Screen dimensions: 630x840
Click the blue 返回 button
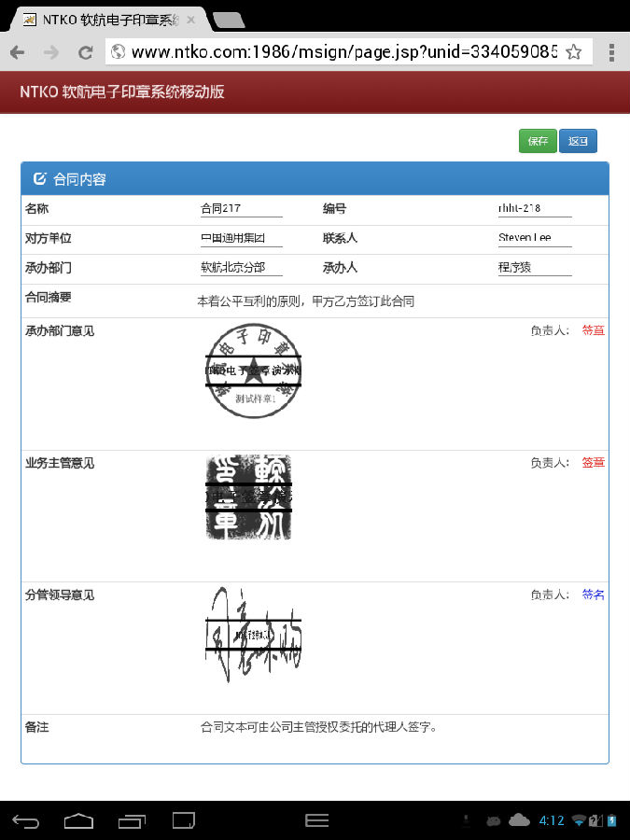click(x=578, y=141)
